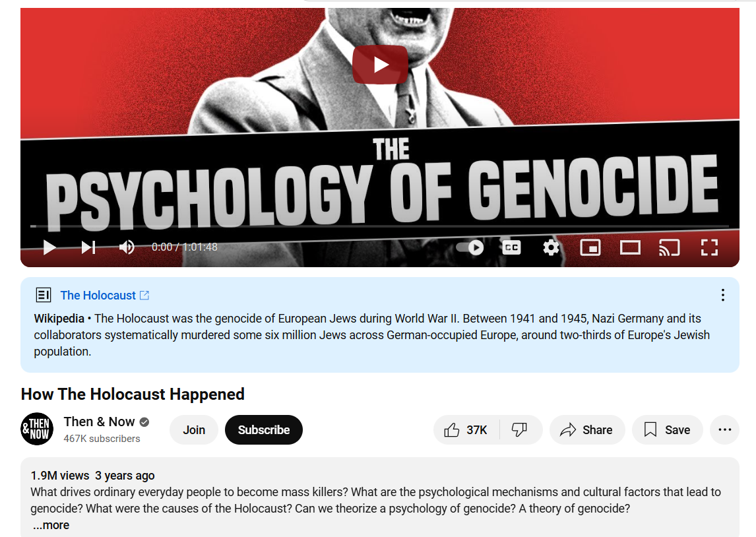Skip to next video
This screenshot has height=537, width=756.
point(88,247)
